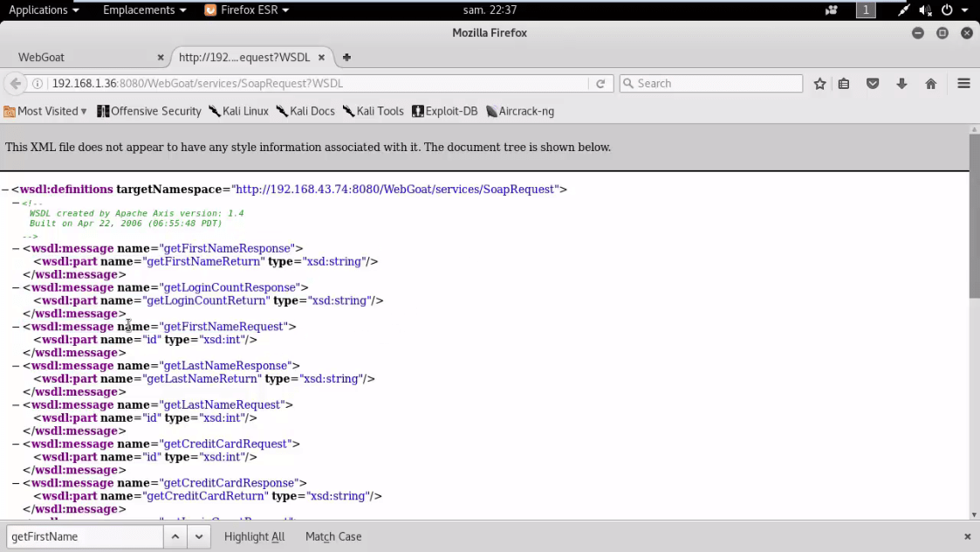Screen dimensions: 980x552
Task: Click the Apache Axis version comment text
Action: click(136, 213)
